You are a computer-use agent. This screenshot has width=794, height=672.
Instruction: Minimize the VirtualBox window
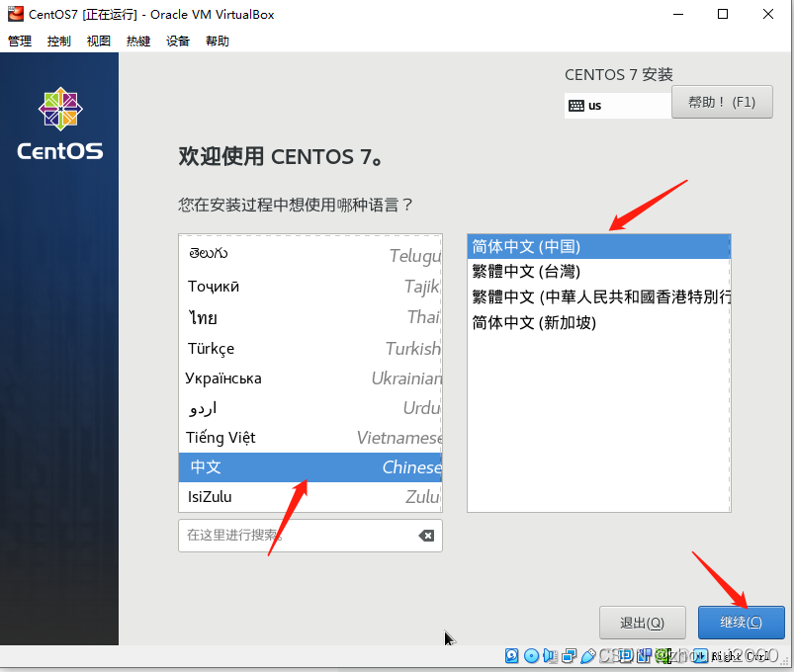tap(678, 14)
